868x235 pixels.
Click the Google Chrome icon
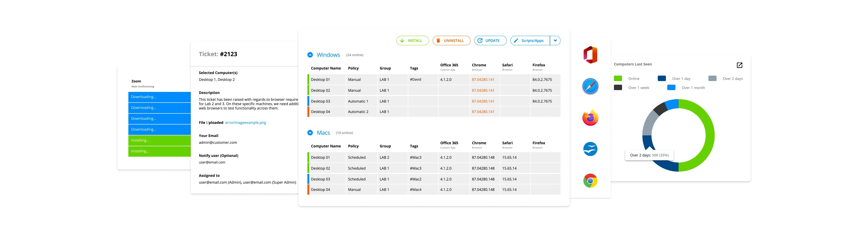click(x=590, y=181)
